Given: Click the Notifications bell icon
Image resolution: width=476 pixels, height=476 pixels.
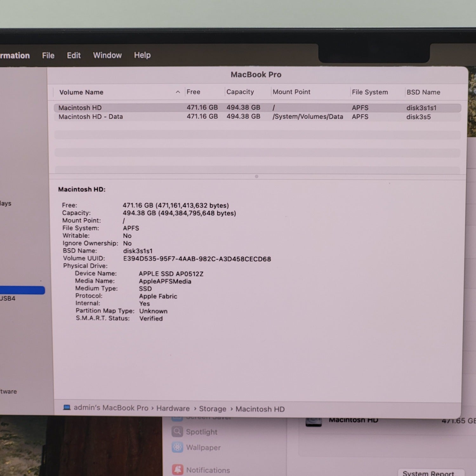Looking at the screenshot, I should [x=177, y=470].
